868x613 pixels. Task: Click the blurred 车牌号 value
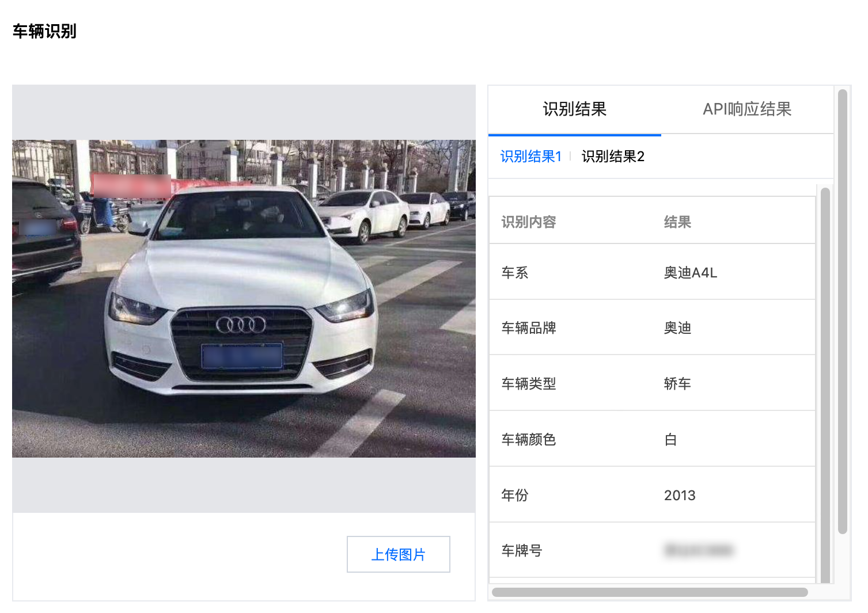(699, 550)
